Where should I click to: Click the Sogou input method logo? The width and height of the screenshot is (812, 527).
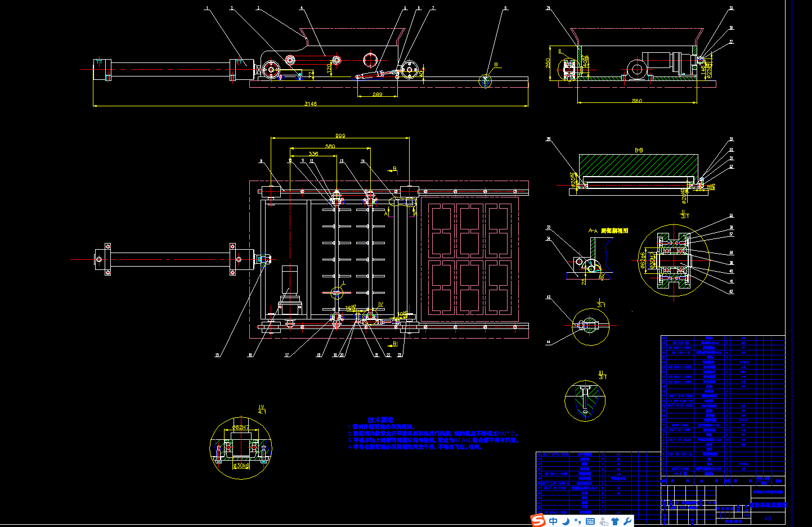[539, 521]
